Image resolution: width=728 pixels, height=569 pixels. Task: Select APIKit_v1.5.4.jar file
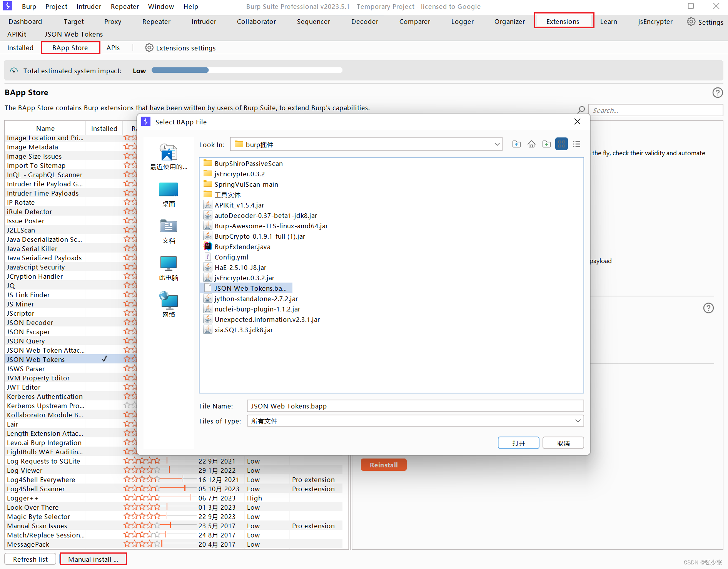coord(234,205)
